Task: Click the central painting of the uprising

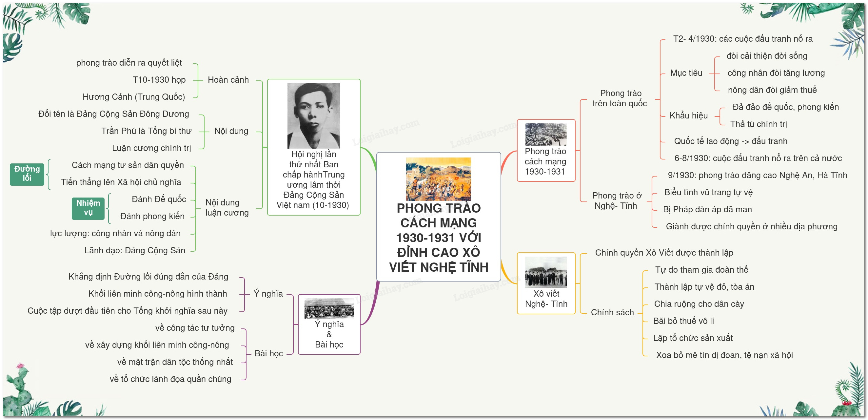Action: (x=438, y=179)
